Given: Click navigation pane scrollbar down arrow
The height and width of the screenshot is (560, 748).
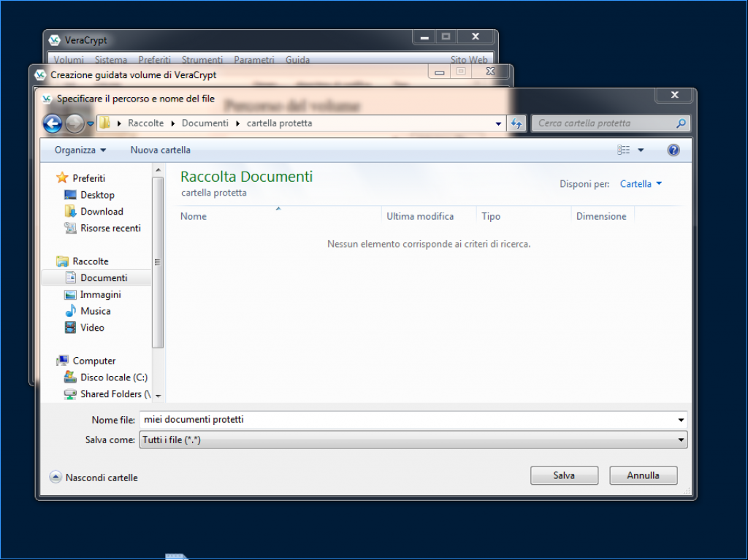Looking at the screenshot, I should click(159, 396).
